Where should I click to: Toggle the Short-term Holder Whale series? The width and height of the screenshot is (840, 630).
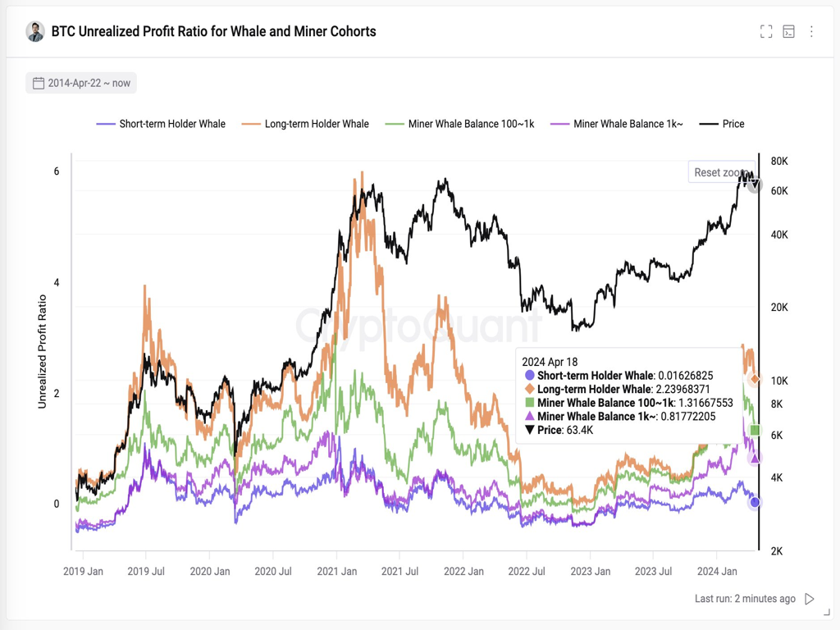pyautogui.click(x=161, y=124)
